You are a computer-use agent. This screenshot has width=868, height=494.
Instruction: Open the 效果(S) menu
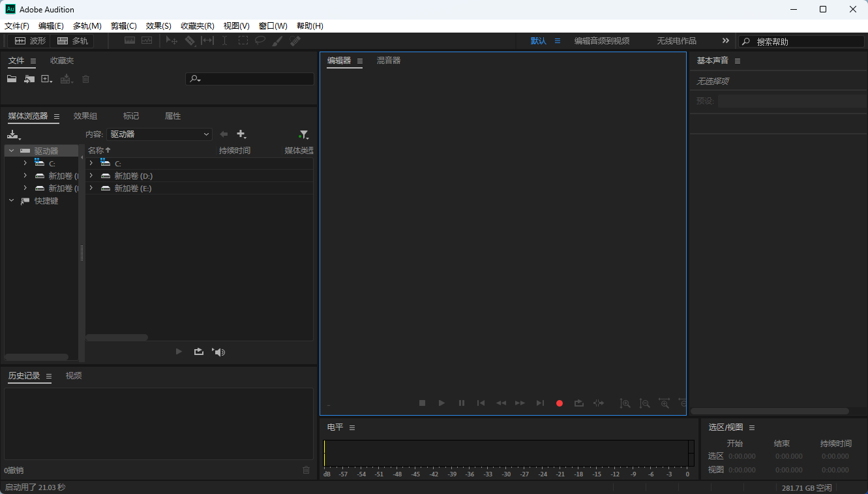(157, 25)
